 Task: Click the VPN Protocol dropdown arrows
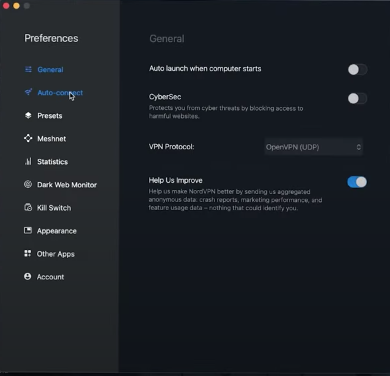pyautogui.click(x=359, y=147)
